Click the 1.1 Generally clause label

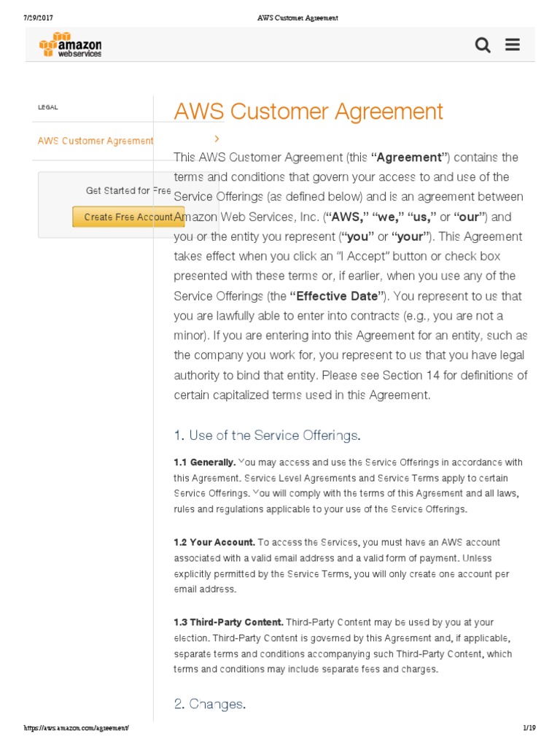click(x=204, y=462)
